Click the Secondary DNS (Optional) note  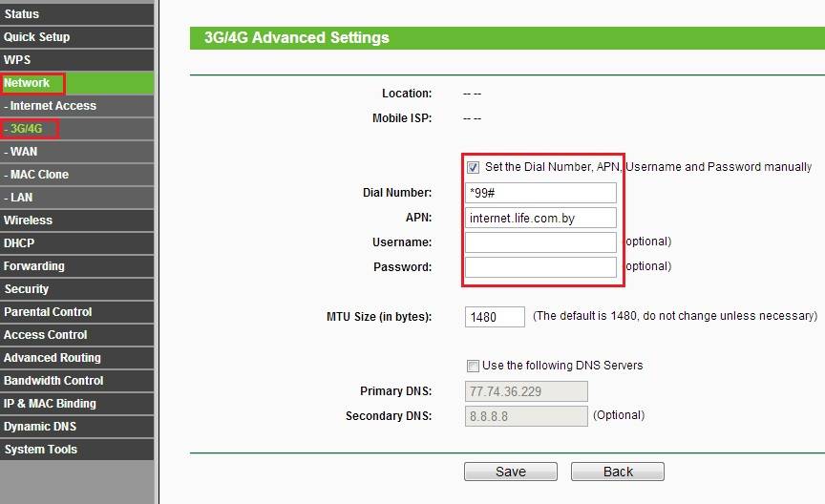(x=619, y=415)
